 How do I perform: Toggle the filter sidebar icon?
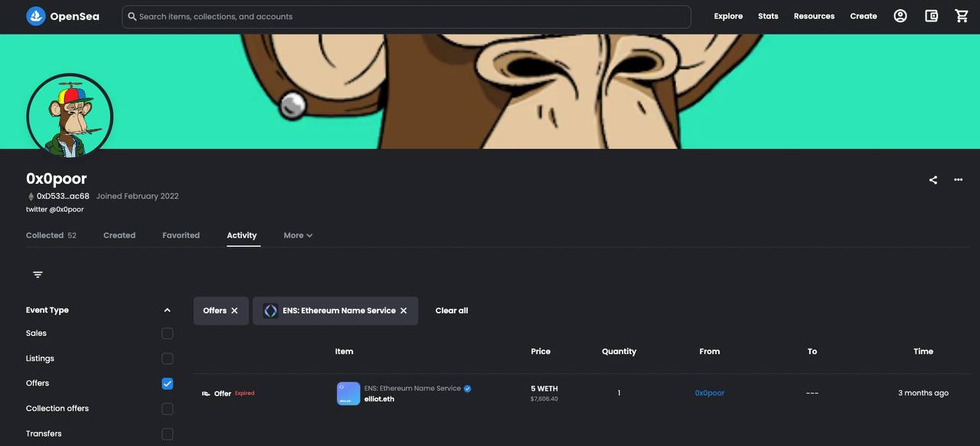coord(38,274)
